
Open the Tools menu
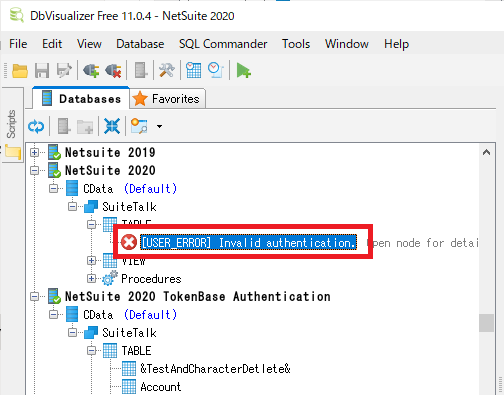point(296,44)
